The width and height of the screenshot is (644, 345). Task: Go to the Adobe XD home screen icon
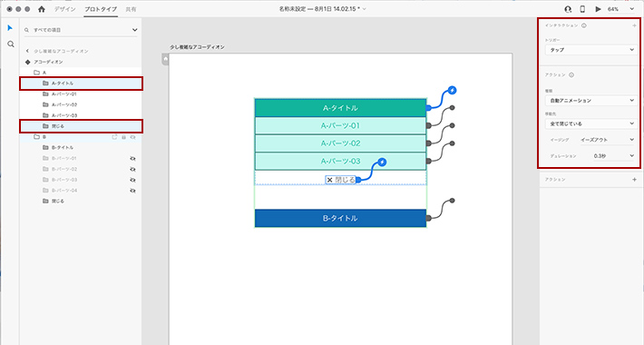[42, 9]
